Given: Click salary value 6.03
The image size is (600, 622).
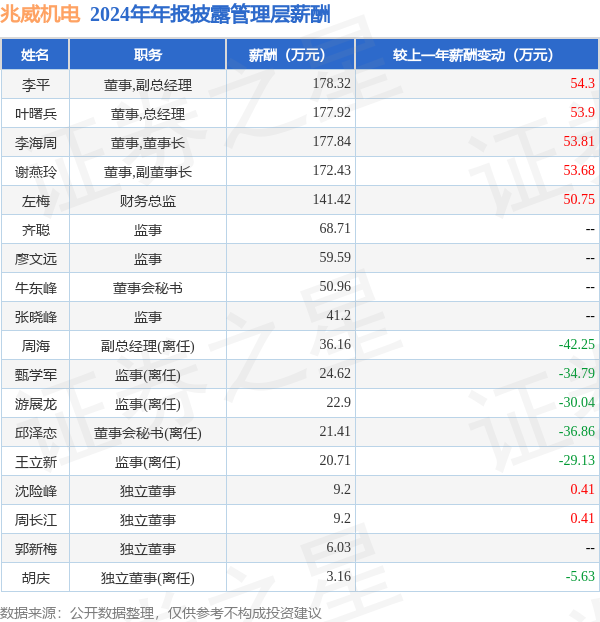Looking at the screenshot, I should (338, 547).
